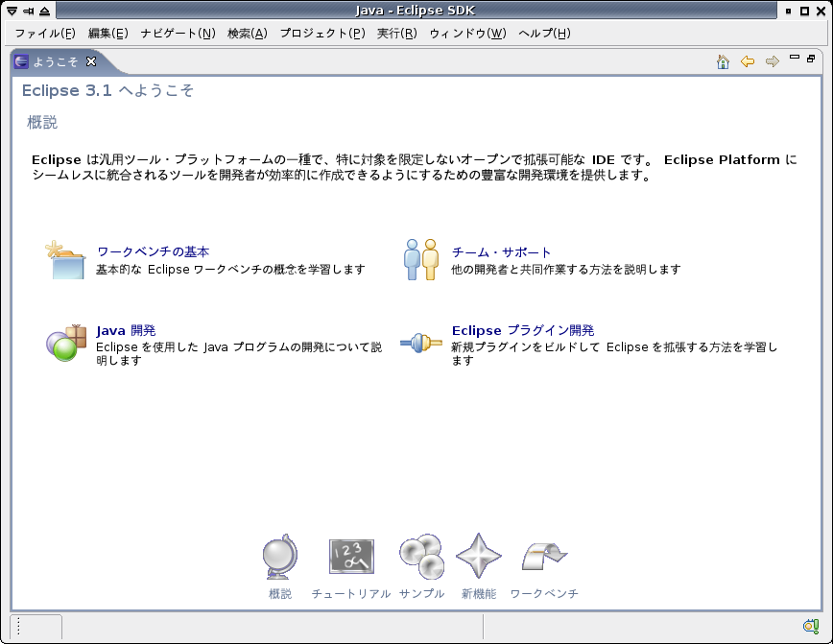Click the 新機能 star icon
The height and width of the screenshot is (644, 833).
tap(479, 556)
